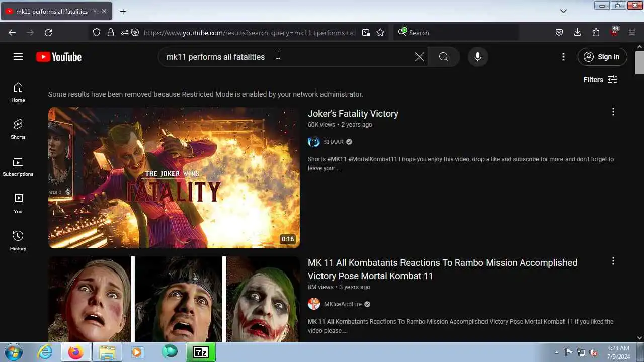This screenshot has width=644, height=362.
Task: Go back with the browser back arrow
Action: coord(12,33)
